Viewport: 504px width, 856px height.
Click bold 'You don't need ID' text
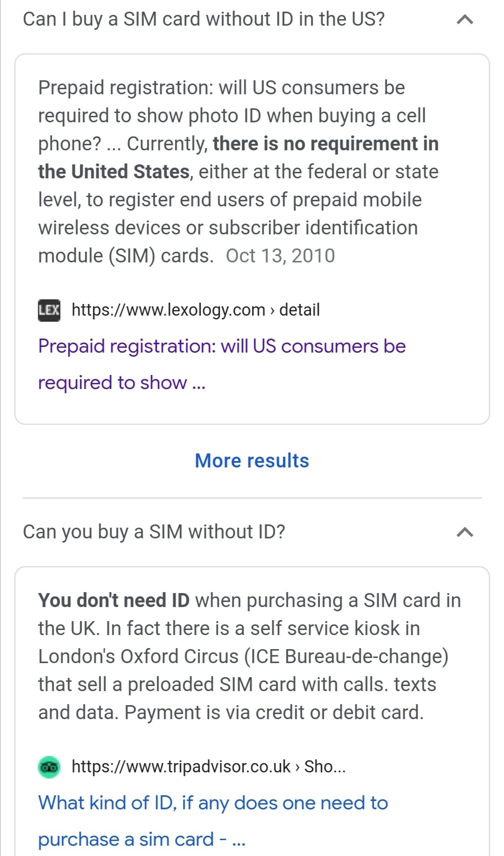coord(114,601)
